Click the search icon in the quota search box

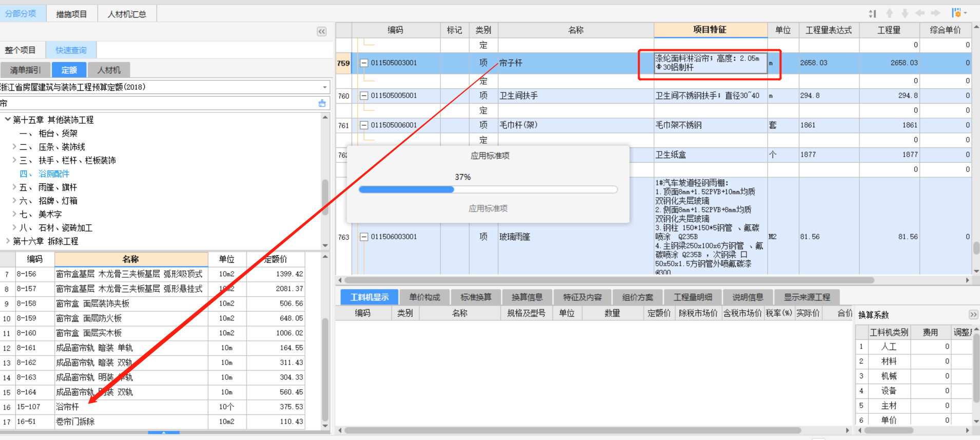pyautogui.click(x=322, y=103)
